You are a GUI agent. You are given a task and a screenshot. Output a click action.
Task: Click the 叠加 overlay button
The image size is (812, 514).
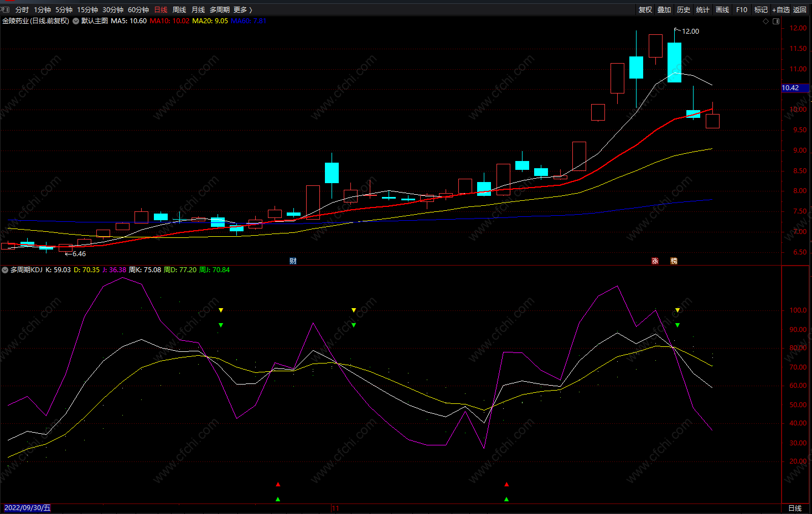(x=664, y=10)
